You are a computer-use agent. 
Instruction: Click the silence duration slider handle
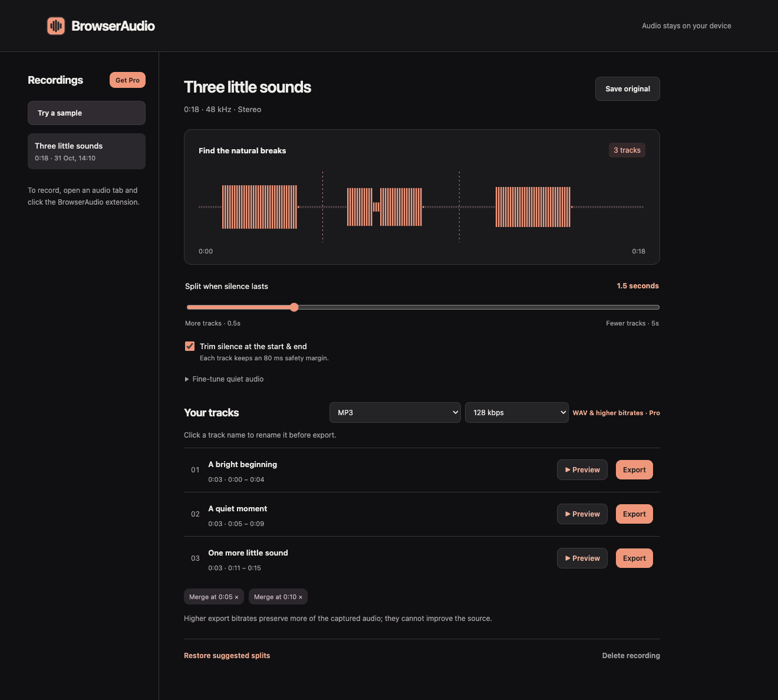pos(294,307)
